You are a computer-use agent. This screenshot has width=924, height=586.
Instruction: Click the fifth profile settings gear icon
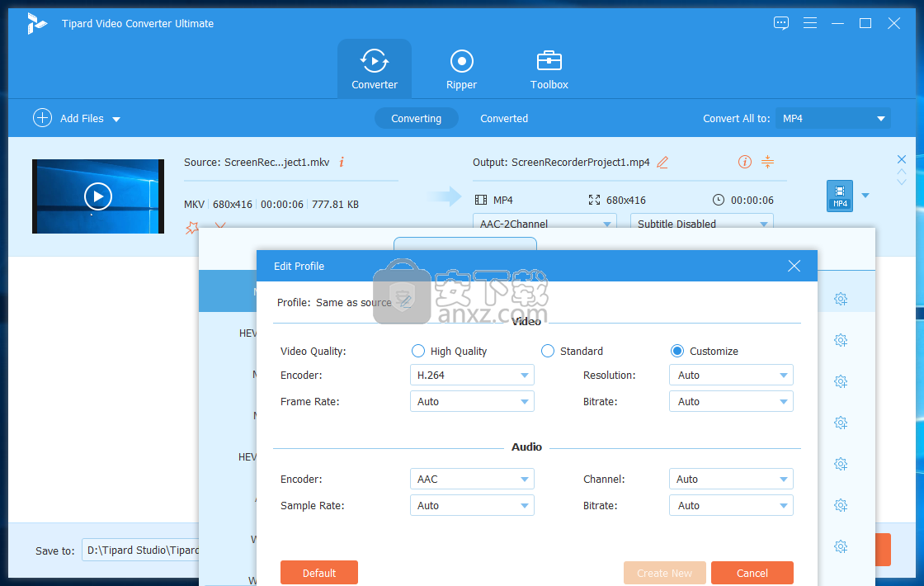coord(841,464)
